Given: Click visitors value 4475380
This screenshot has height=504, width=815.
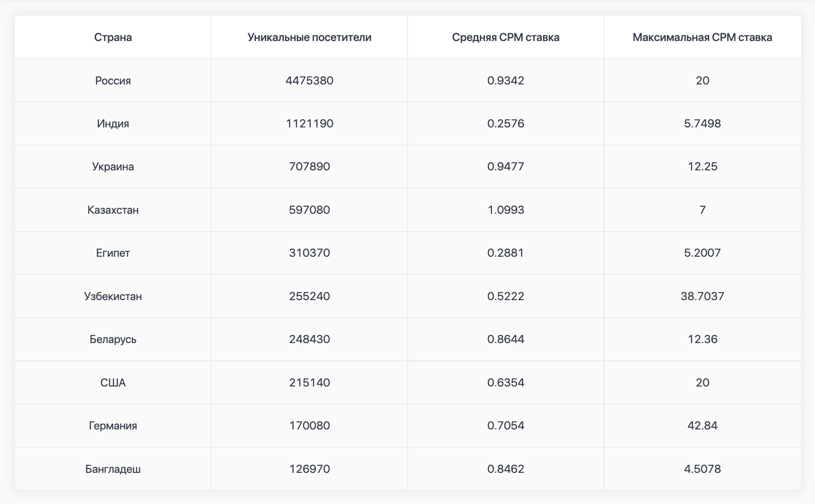Looking at the screenshot, I should 309,81.
